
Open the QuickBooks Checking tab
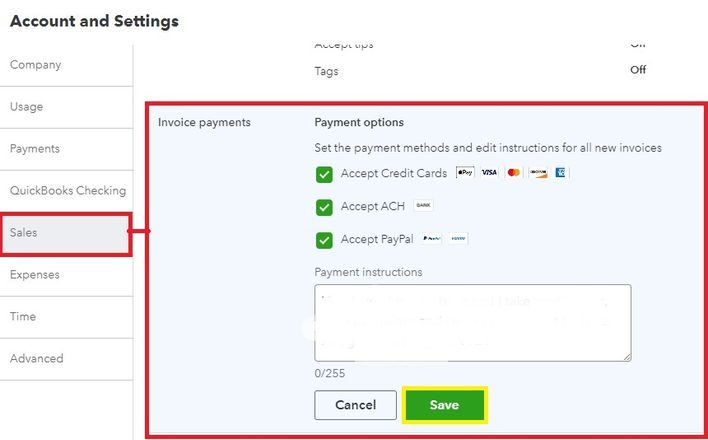67,191
